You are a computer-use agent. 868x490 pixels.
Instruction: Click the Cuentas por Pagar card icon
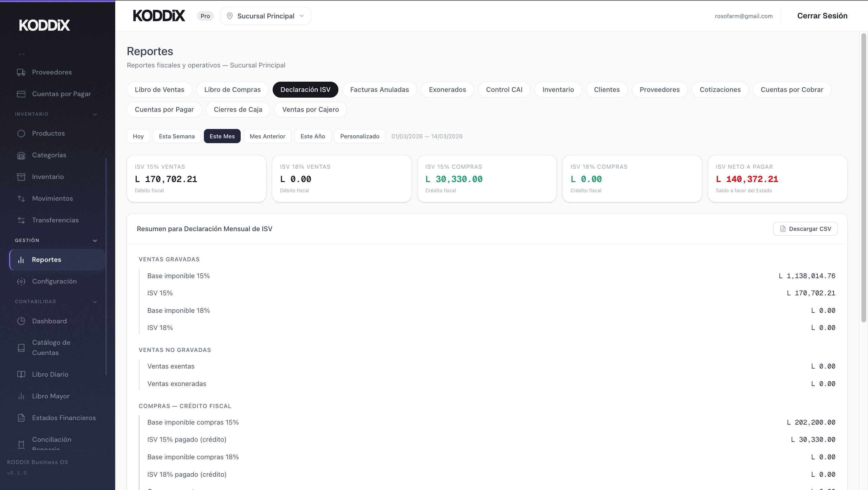point(21,94)
